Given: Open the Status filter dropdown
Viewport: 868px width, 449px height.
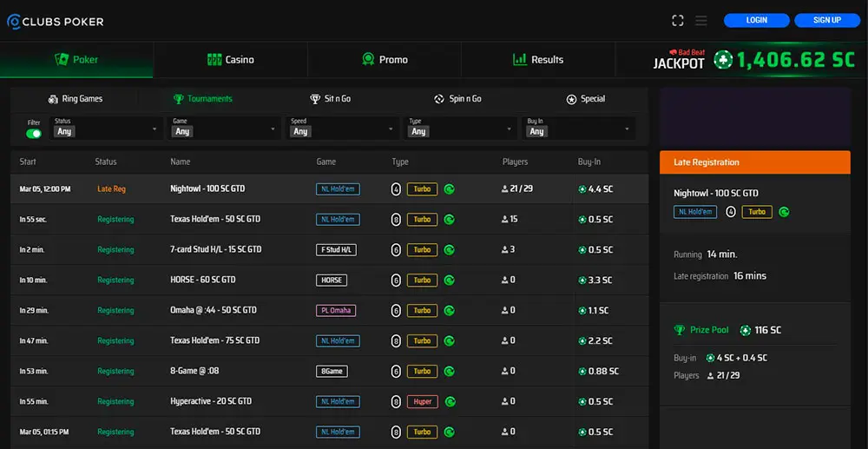Looking at the screenshot, I should point(106,129).
